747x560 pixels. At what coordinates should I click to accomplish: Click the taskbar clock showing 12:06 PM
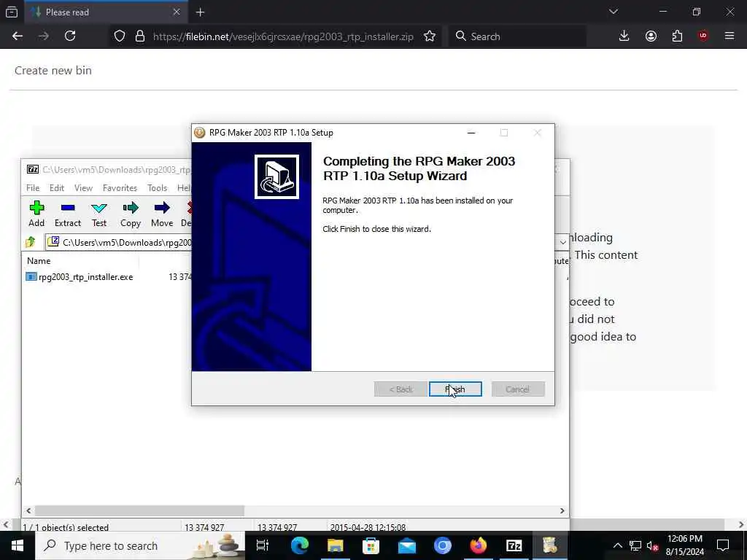coord(684,545)
